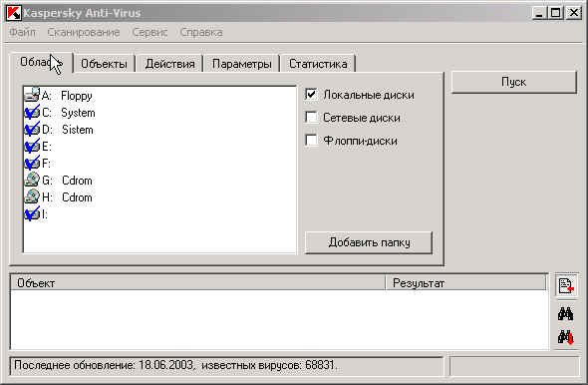The height and width of the screenshot is (385, 588).
Task: Enable the Сетевые диски checkbox
Action: 311,118
